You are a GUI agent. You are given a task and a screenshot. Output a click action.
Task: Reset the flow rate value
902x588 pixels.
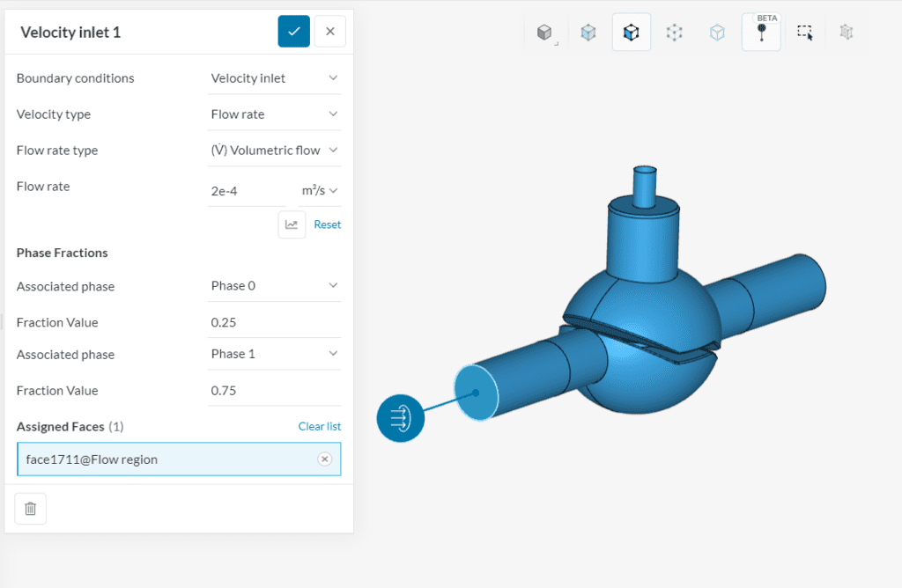[x=327, y=224]
